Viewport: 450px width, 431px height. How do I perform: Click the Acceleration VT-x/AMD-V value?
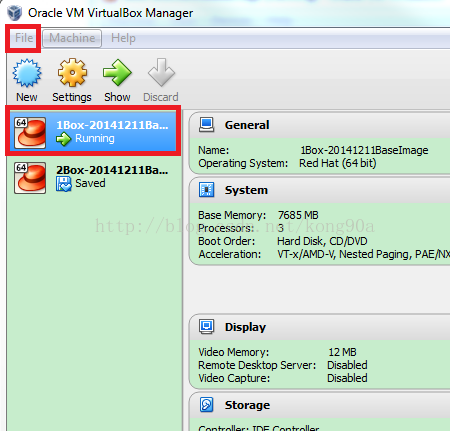[363, 254]
